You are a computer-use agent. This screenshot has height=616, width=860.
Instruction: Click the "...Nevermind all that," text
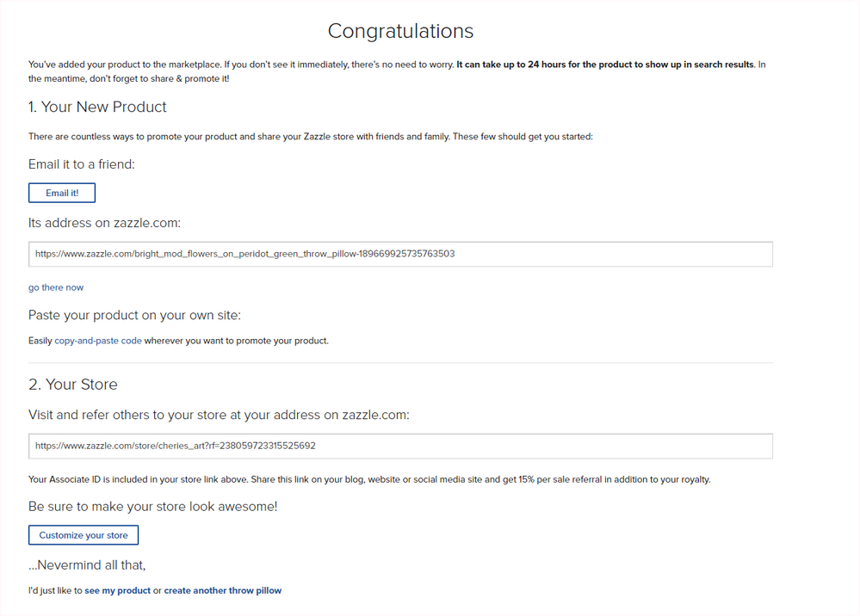pyautogui.click(x=87, y=565)
